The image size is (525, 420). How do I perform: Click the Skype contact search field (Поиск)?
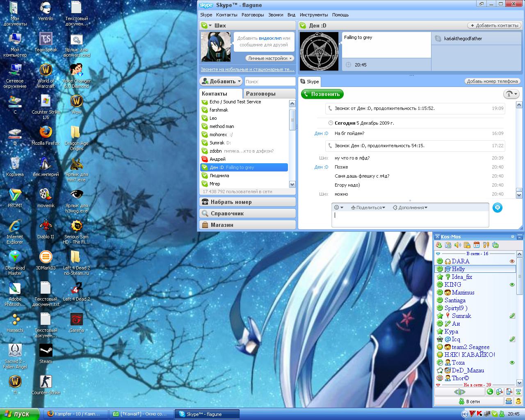(x=270, y=81)
